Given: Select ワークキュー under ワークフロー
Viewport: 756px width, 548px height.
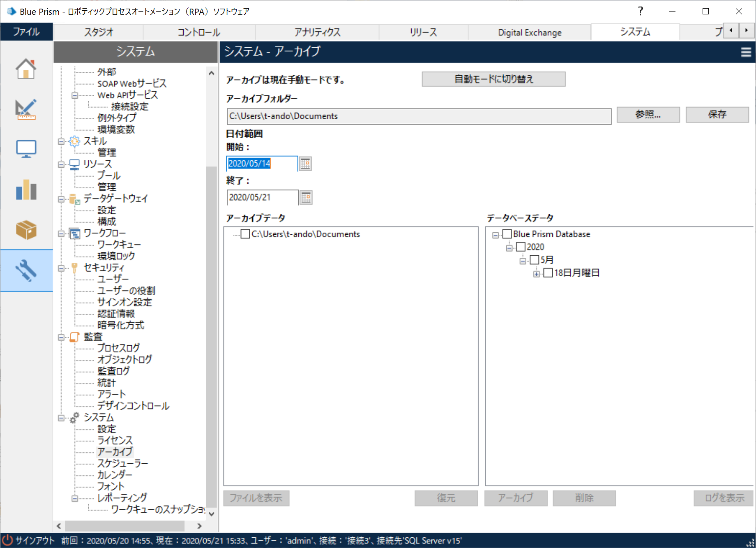Looking at the screenshot, I should (119, 245).
